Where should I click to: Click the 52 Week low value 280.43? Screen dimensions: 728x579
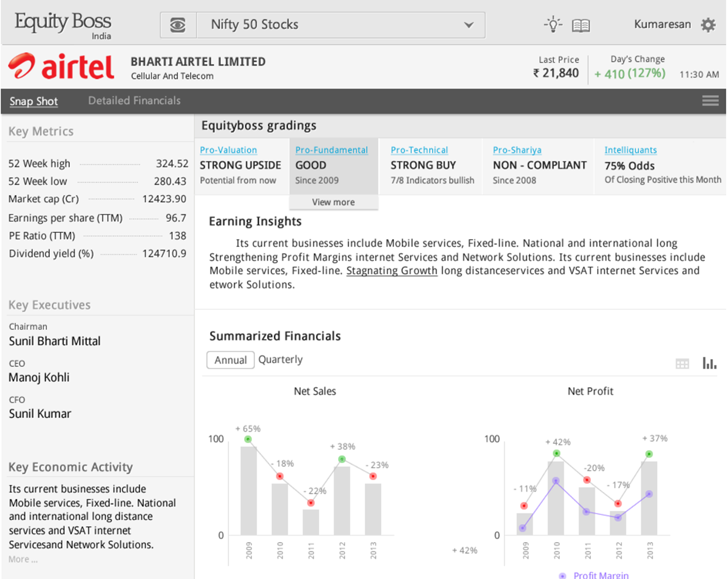[170, 181]
